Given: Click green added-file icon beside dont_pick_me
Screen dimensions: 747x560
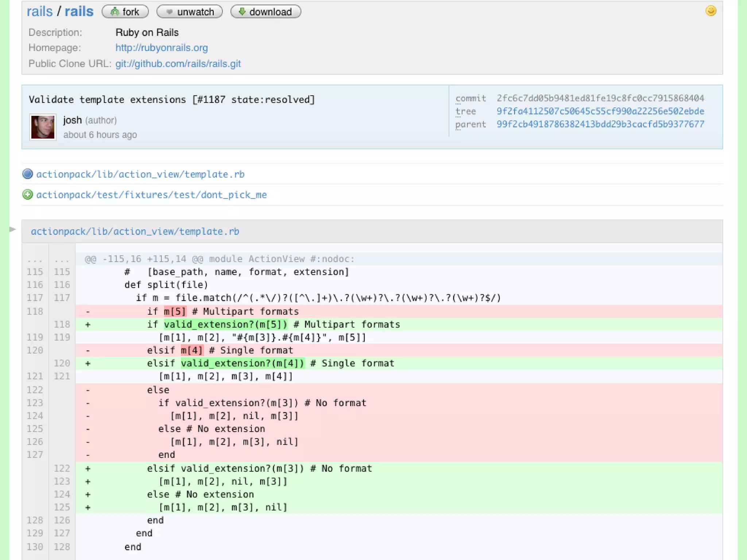Looking at the screenshot, I should pos(27,195).
